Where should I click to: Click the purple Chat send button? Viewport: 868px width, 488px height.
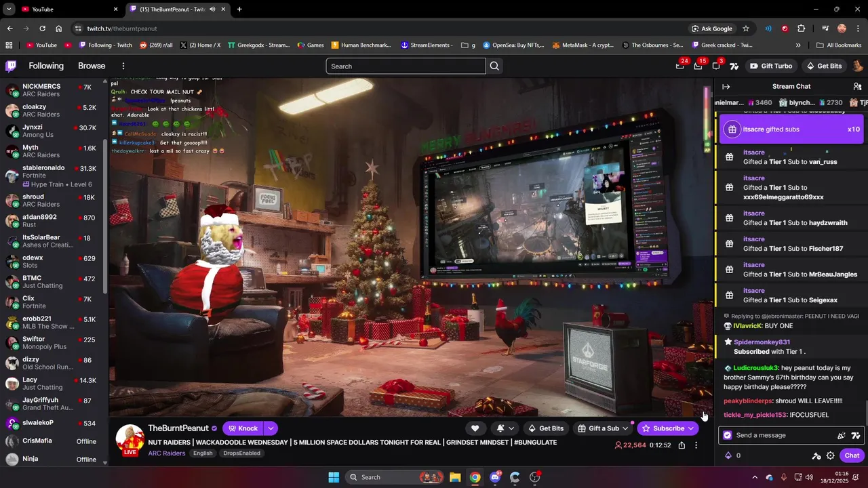point(852,455)
